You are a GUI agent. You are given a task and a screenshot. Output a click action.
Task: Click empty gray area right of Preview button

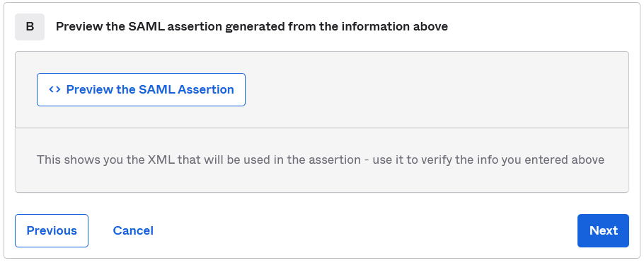[435, 90]
